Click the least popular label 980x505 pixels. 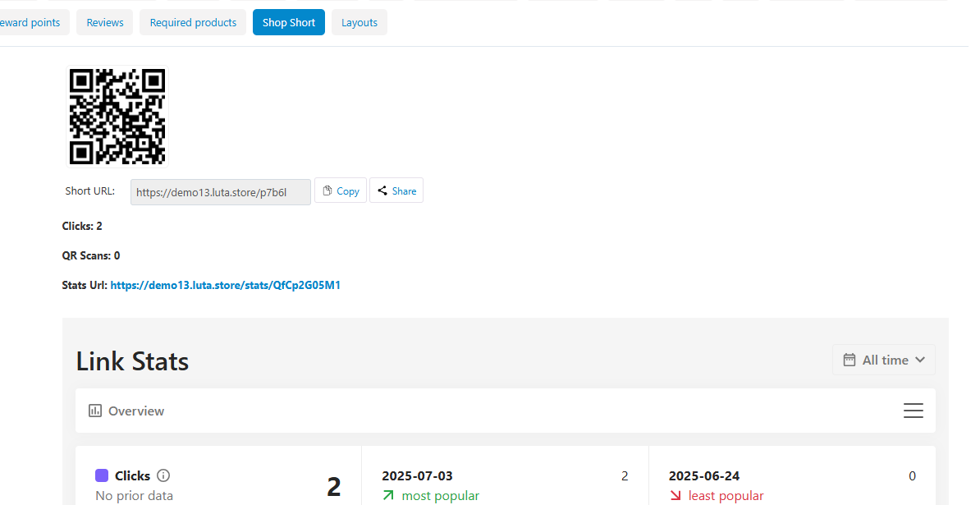point(726,496)
